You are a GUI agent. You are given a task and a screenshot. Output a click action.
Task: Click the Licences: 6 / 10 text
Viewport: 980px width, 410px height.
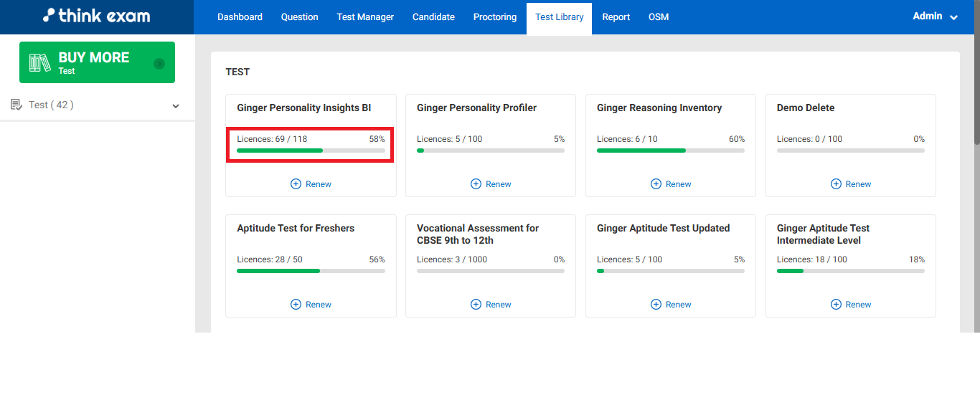pos(627,139)
